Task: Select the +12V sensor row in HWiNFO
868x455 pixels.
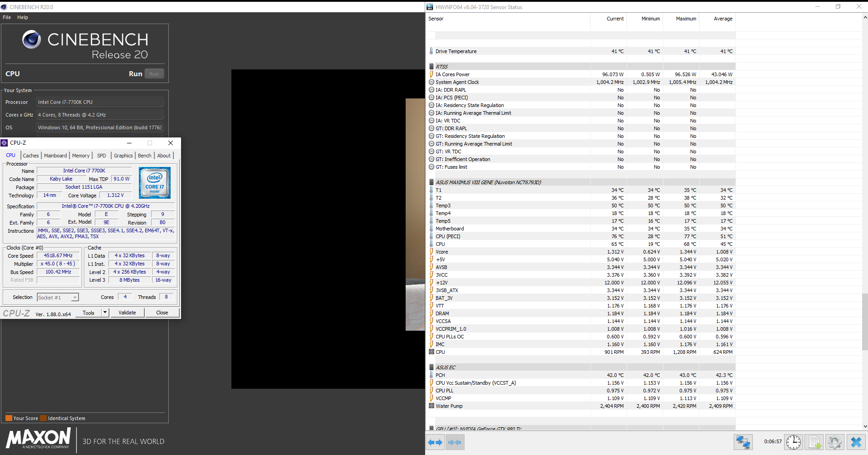Action: coord(581,283)
